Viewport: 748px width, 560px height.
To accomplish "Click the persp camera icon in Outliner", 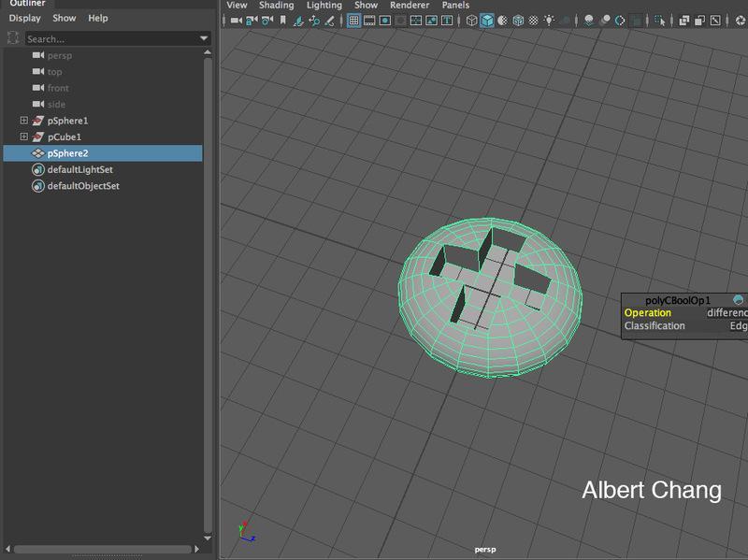I will tap(38, 55).
